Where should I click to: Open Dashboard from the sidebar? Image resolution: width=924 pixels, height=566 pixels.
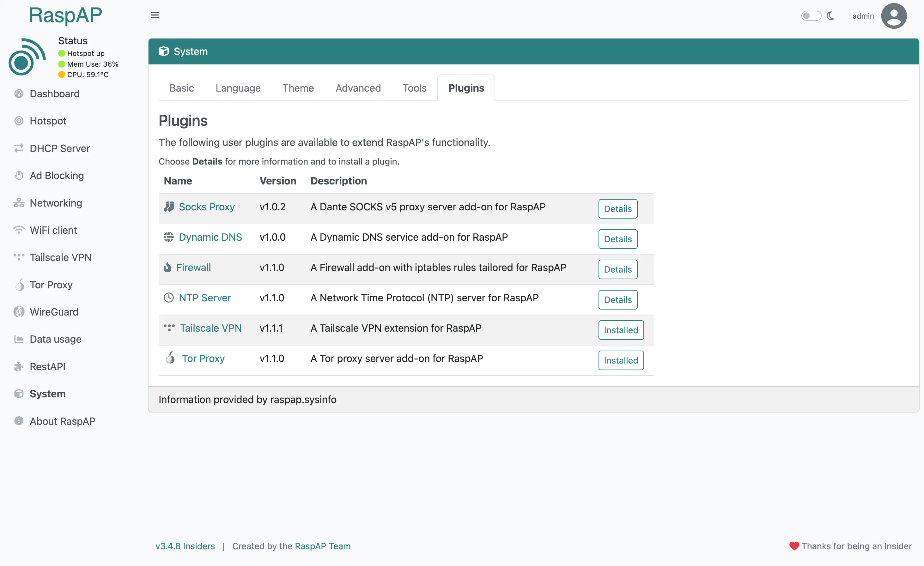[x=54, y=94]
